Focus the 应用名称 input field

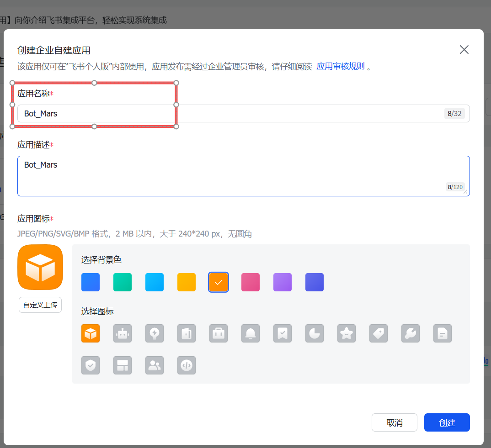click(244, 114)
